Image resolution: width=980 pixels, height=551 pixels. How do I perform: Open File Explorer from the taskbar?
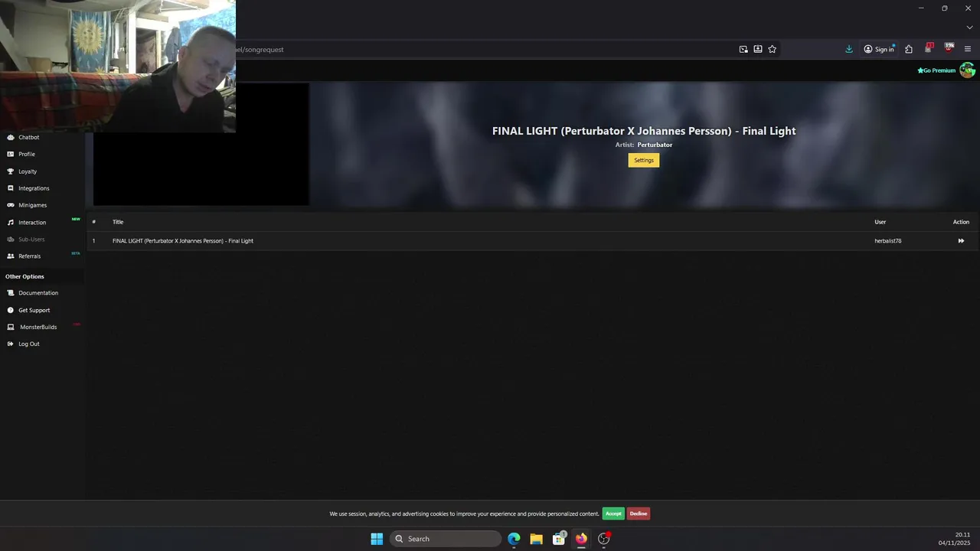click(x=536, y=539)
